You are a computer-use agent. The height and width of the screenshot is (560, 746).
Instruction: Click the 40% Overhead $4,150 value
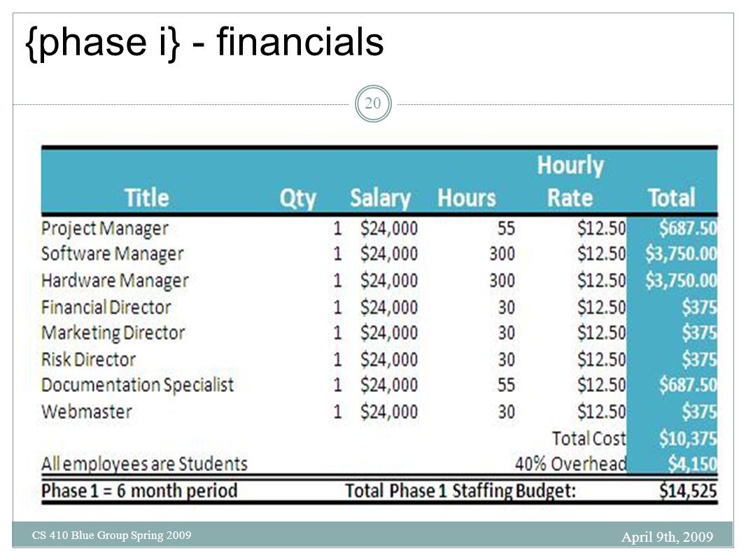692,463
